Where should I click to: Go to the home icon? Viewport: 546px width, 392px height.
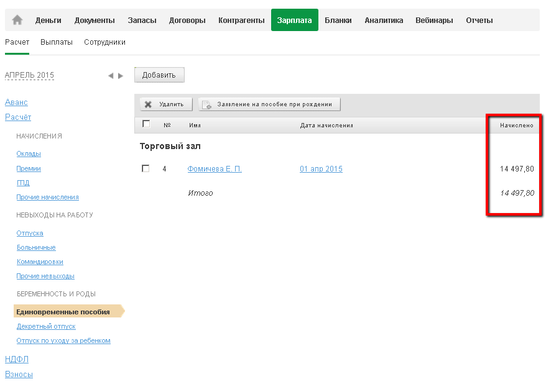pyautogui.click(x=17, y=20)
